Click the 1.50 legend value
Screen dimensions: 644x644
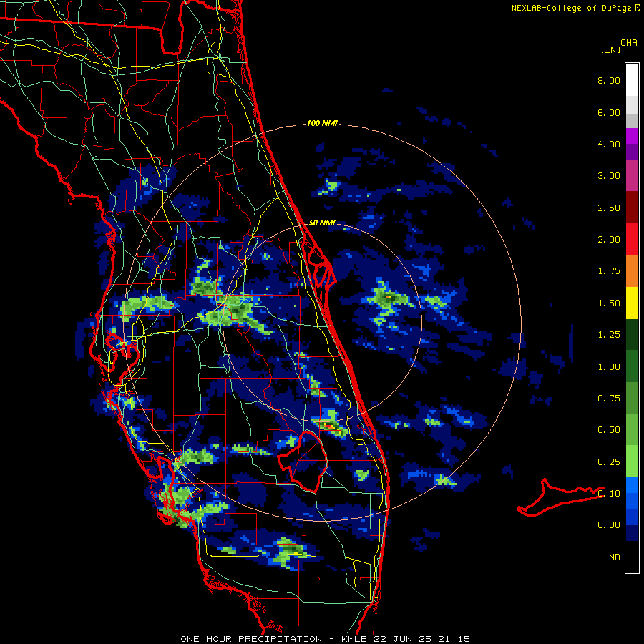[x=609, y=303]
